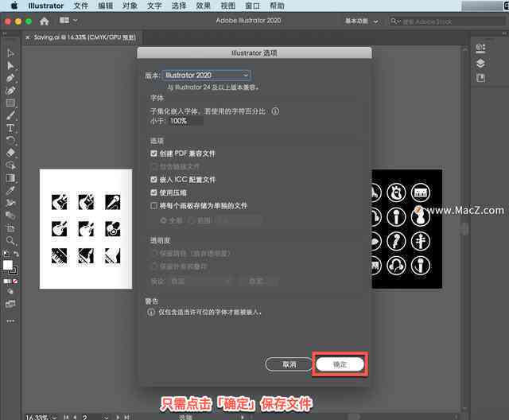The image size is (509, 420).
Task: Select the Curvature tool
Action: pos(10,91)
